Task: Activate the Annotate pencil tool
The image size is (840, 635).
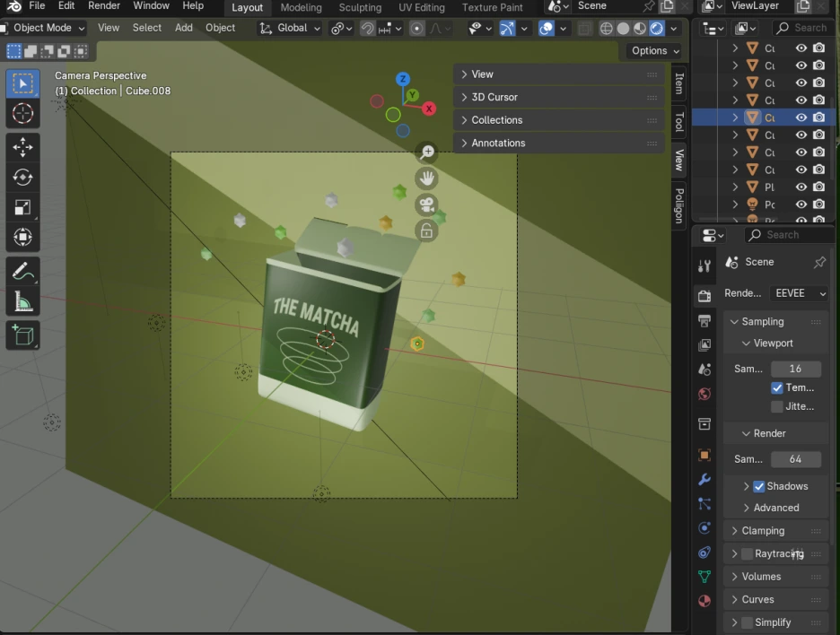Action: pyautogui.click(x=22, y=271)
